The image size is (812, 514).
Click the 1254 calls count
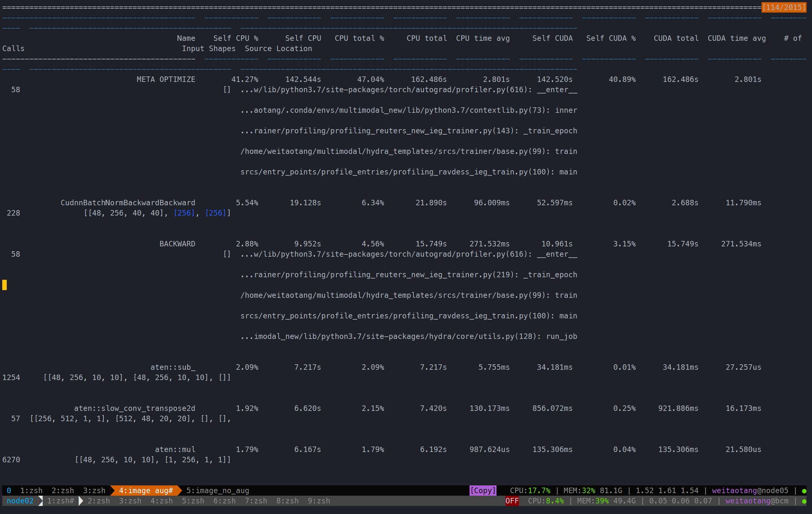pos(11,377)
